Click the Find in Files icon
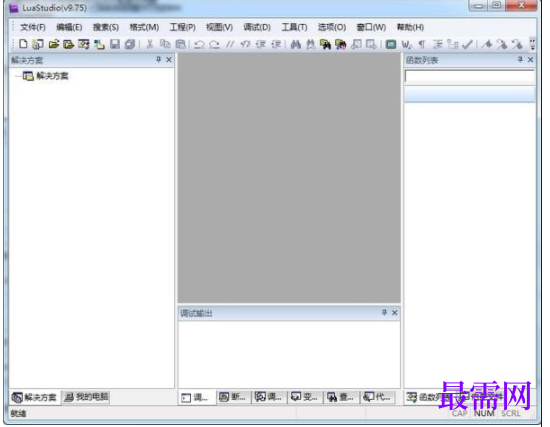 [x=325, y=44]
